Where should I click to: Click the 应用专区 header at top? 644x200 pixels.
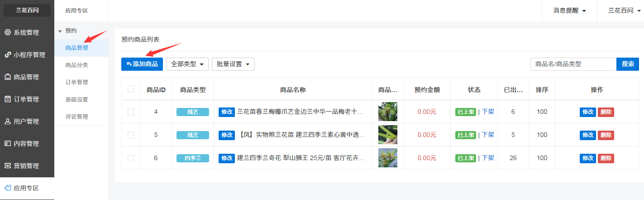pyautogui.click(x=76, y=10)
